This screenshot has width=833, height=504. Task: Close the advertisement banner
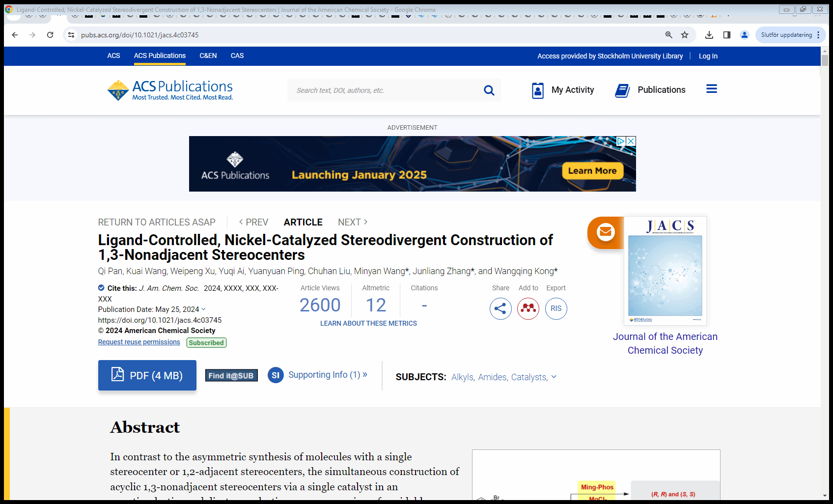(631, 141)
